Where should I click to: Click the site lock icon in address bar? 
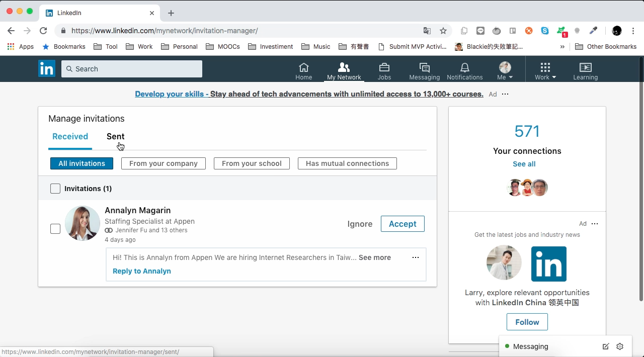click(x=63, y=31)
